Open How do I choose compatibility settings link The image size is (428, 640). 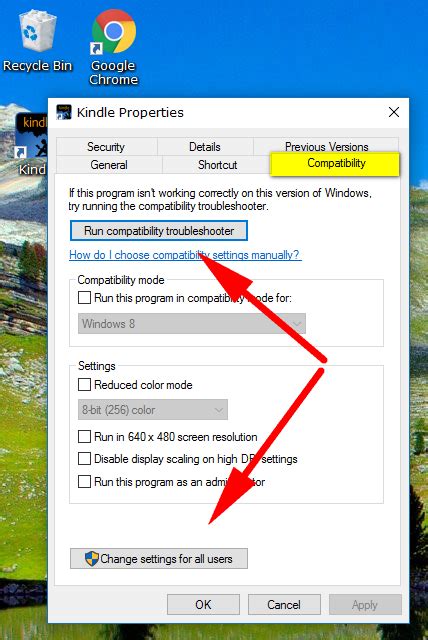185,255
